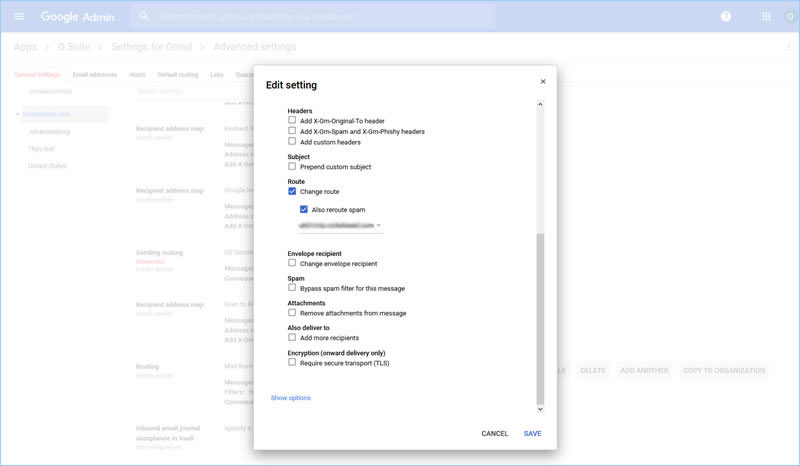Go to Apps in the breadcrumb
This screenshot has height=466, width=800.
click(25, 46)
